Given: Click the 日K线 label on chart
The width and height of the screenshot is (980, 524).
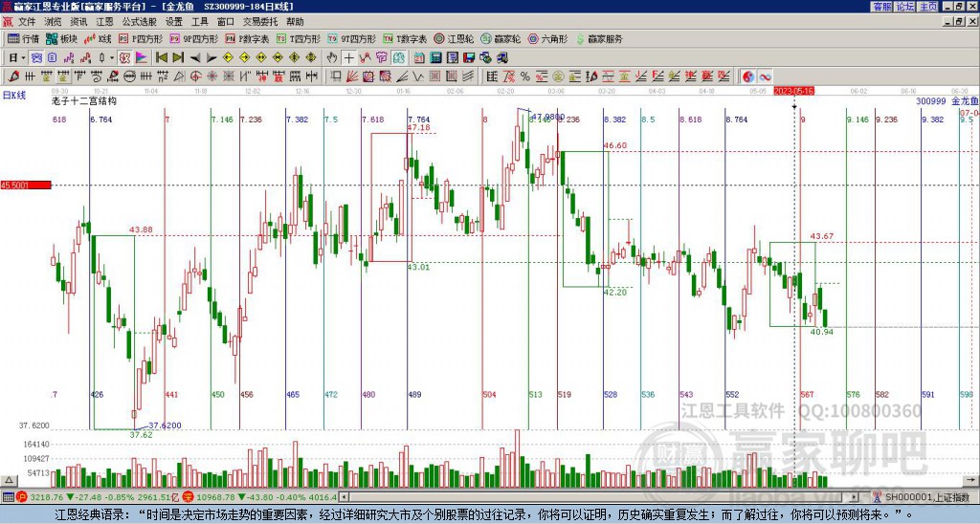Looking at the screenshot, I should point(14,96).
